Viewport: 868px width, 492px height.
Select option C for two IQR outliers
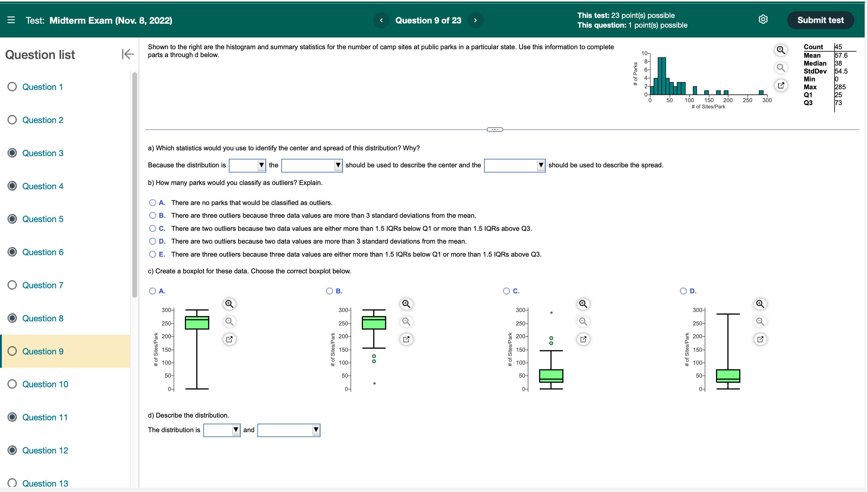point(153,228)
